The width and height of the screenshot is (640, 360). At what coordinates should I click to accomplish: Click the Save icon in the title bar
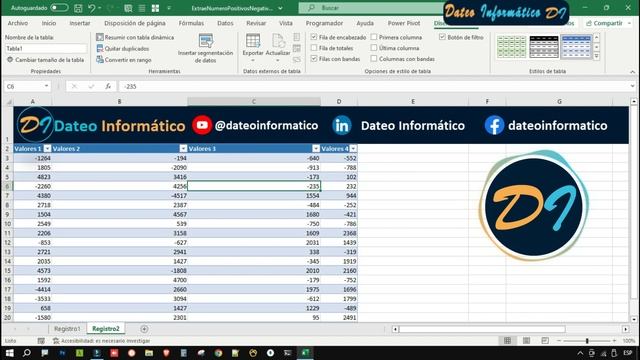click(x=78, y=8)
